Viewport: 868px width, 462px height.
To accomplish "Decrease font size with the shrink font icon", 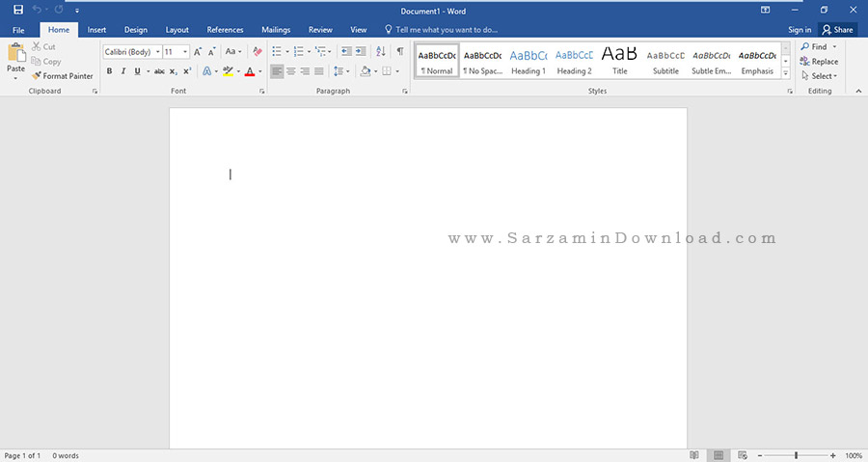I will [x=211, y=52].
